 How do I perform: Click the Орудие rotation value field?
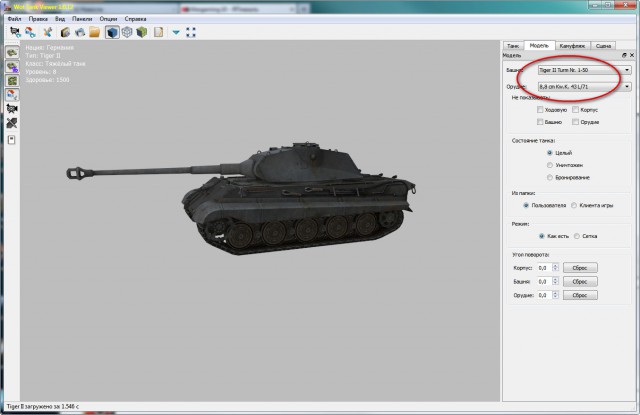tap(544, 295)
